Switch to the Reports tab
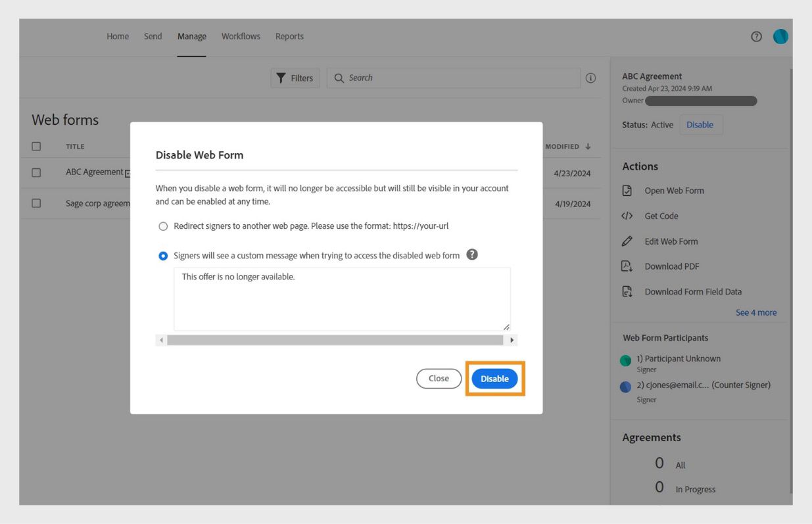This screenshot has height=524, width=812. (x=289, y=37)
